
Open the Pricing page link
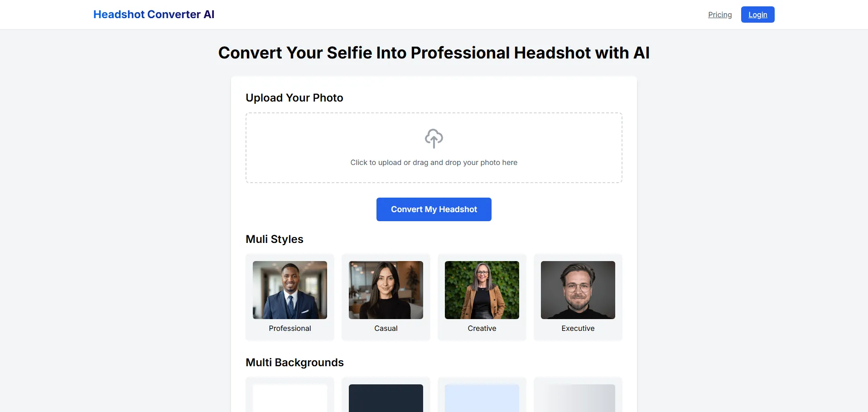click(719, 15)
